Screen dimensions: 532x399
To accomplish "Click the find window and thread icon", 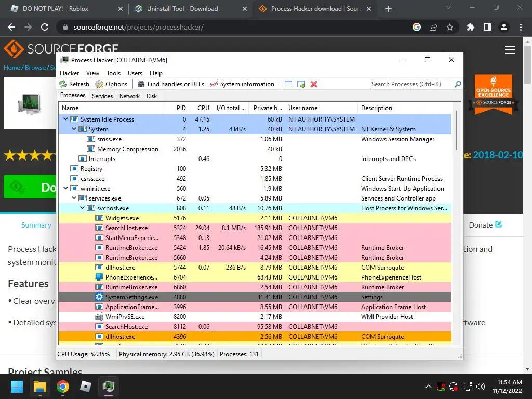I will (301, 84).
